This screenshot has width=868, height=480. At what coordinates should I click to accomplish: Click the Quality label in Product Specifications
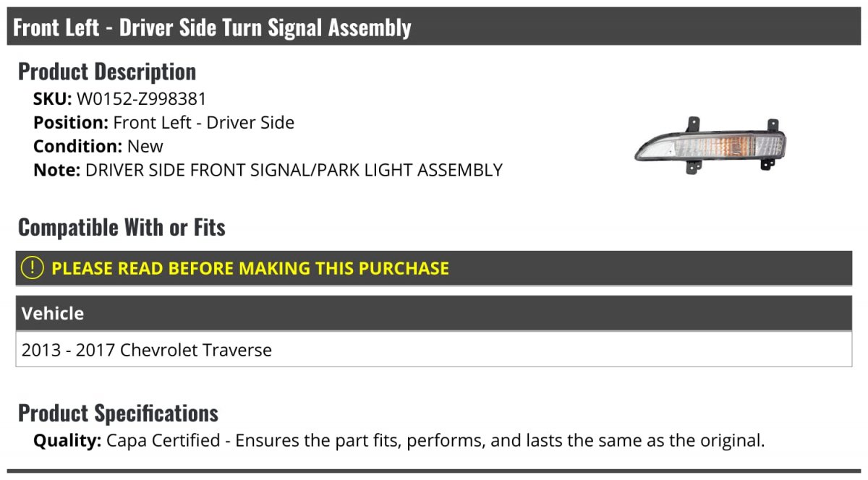tap(67, 440)
